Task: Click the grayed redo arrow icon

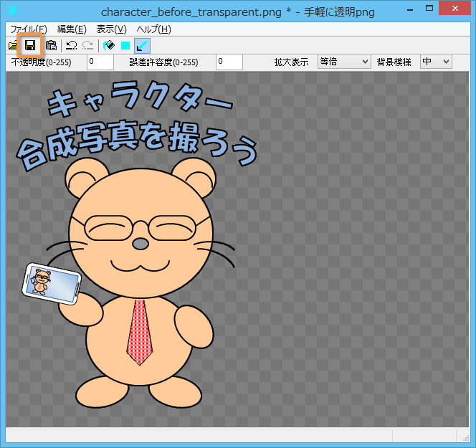Action: 87,45
